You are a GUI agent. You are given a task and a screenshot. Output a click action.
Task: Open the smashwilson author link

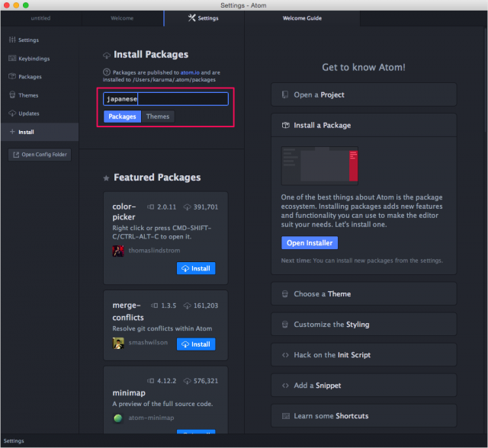click(x=148, y=342)
